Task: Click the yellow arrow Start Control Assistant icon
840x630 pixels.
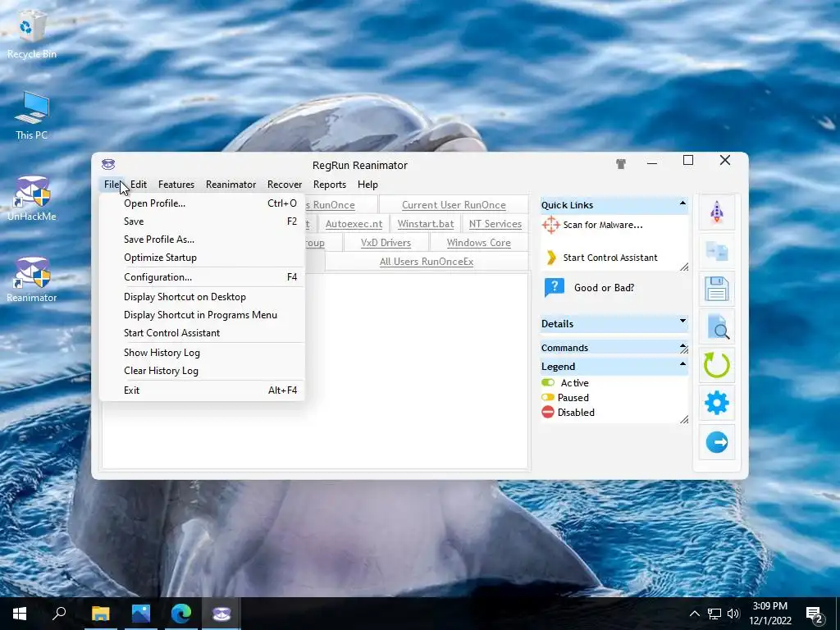Action: [x=550, y=258]
